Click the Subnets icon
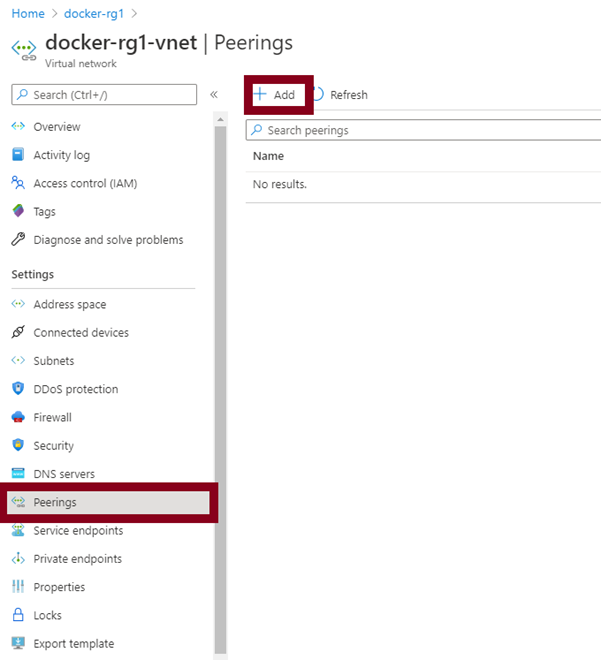This screenshot has width=601, height=660. point(18,360)
